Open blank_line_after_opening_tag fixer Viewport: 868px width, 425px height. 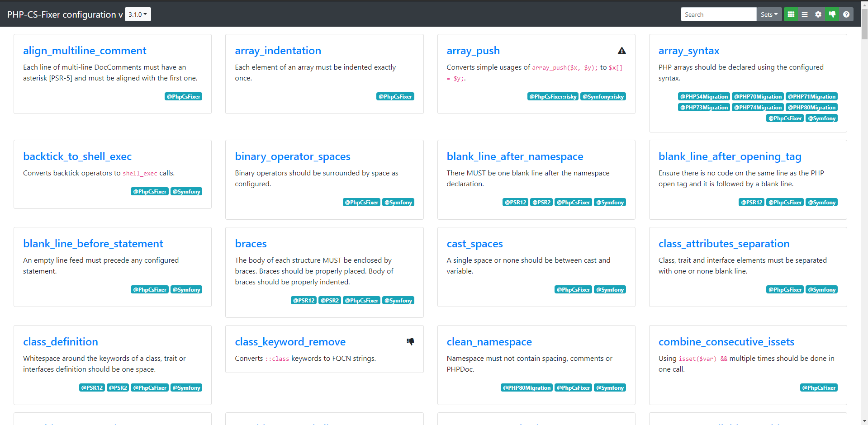730,156
